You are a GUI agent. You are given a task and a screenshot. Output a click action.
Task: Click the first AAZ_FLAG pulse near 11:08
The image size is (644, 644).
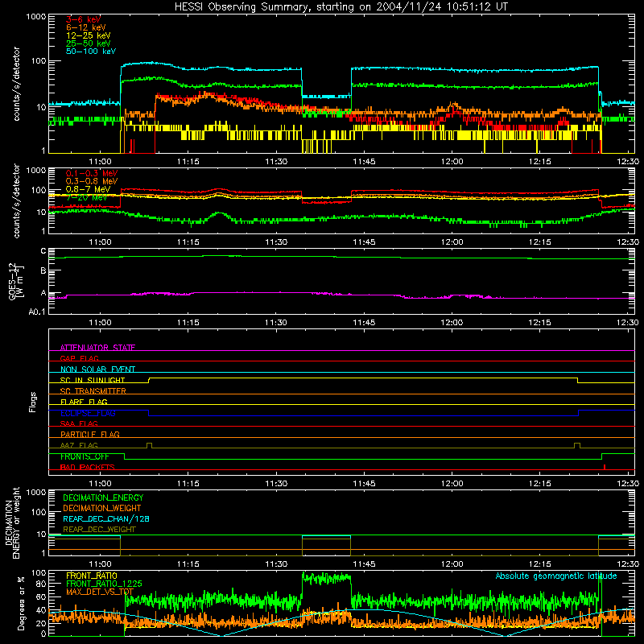pos(149,446)
